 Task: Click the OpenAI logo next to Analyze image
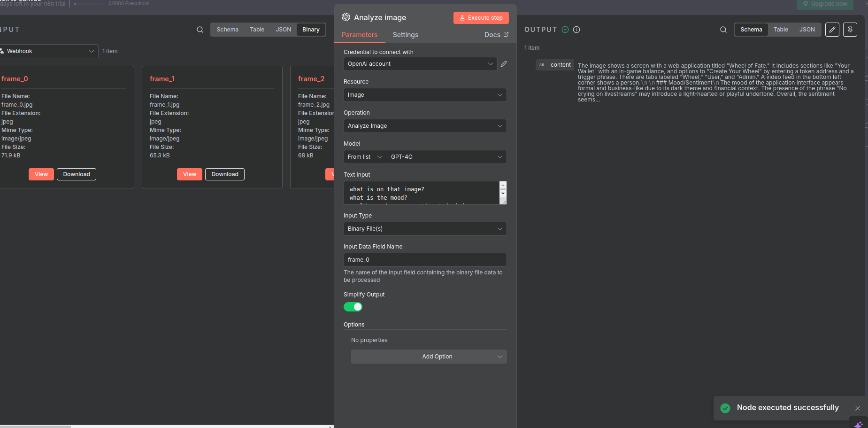click(x=346, y=17)
